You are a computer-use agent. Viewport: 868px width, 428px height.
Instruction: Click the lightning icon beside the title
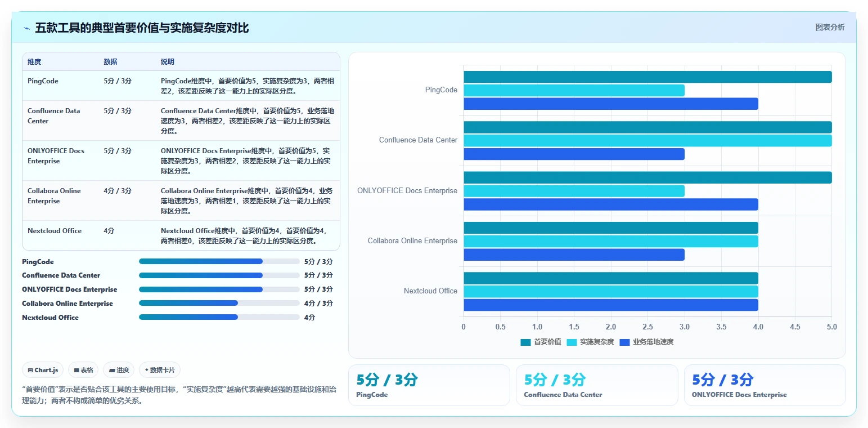click(26, 28)
